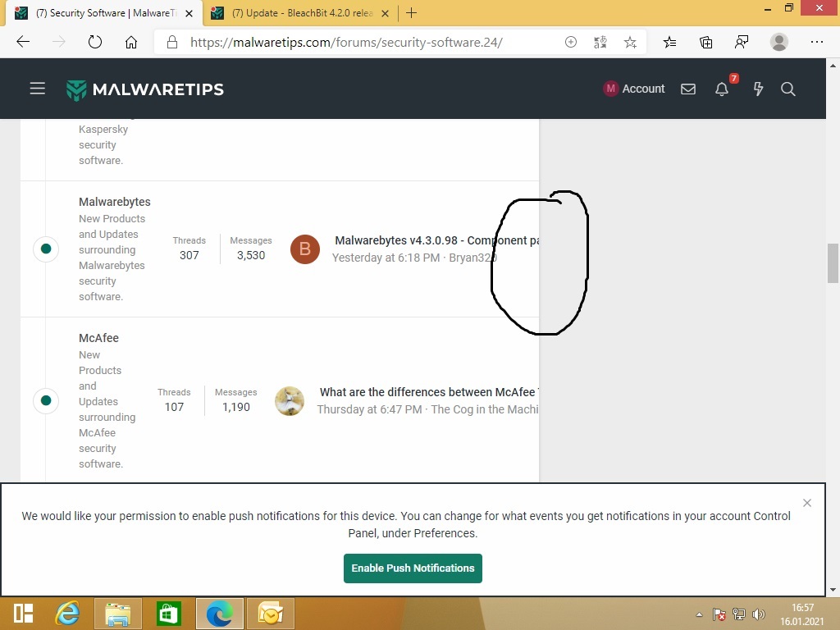Open the McAfee thread poster avatar
The image size is (840, 630).
click(x=290, y=401)
